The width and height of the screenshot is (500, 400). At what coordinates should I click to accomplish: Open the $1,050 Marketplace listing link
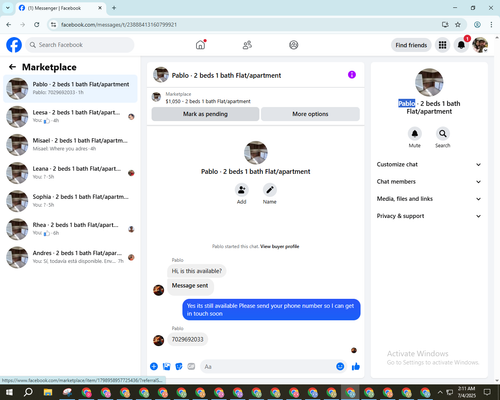tap(208, 101)
